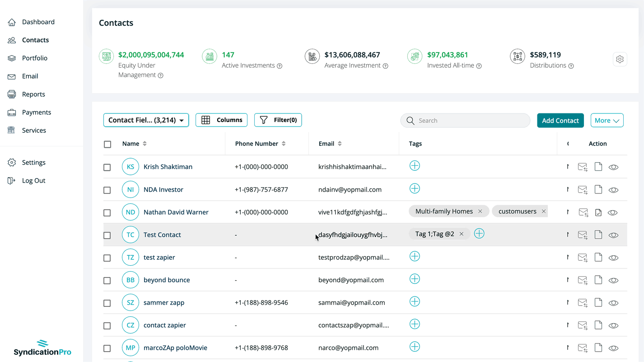Go to Dashboard in the sidebar
Image resolution: width=644 pixels, height=362 pixels.
(38, 22)
